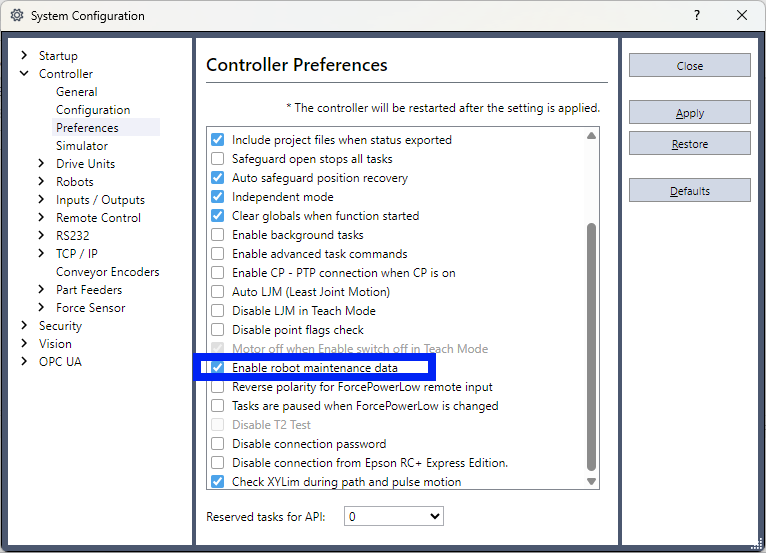The height and width of the screenshot is (553, 766).
Task: Check Tasks are paused when ForcePowerLow changed
Action: [x=217, y=406]
